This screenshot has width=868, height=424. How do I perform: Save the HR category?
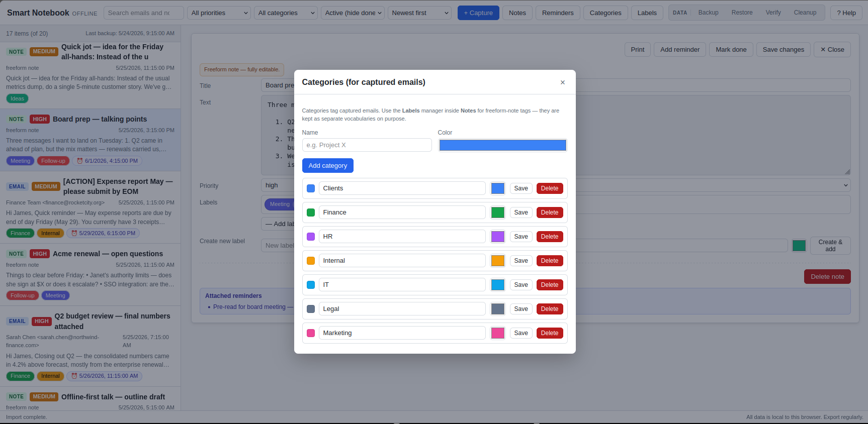(521, 237)
